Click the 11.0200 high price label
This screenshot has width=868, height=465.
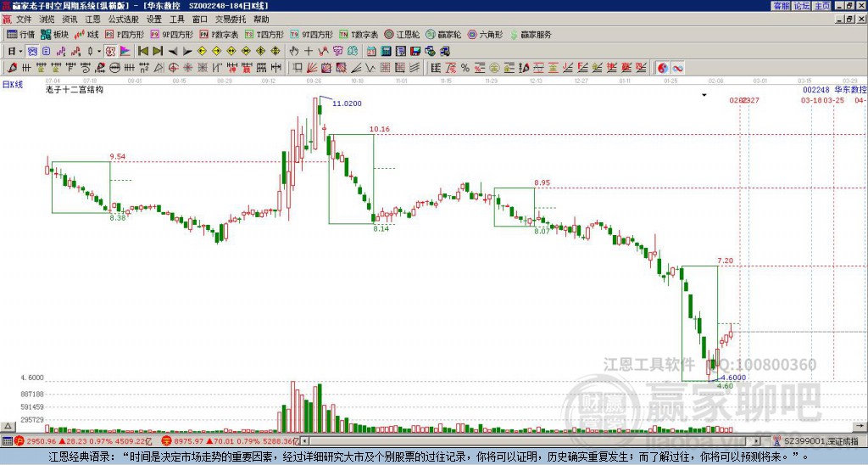(347, 104)
